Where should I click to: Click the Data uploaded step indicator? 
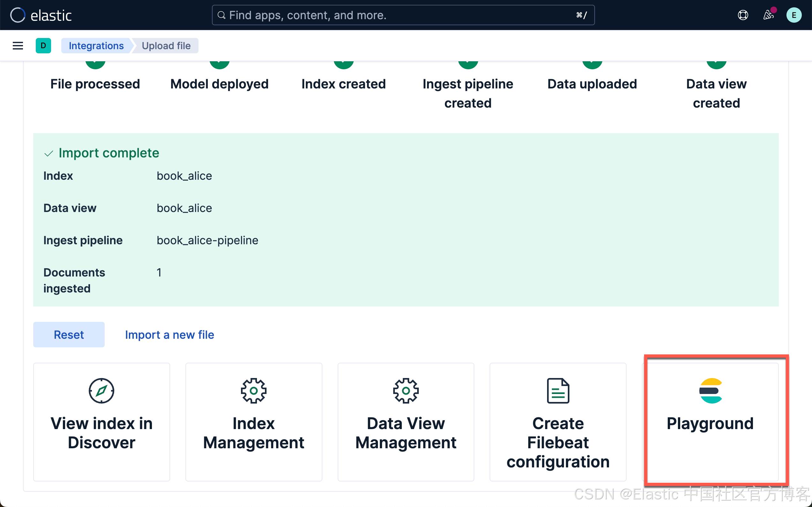coord(592,65)
